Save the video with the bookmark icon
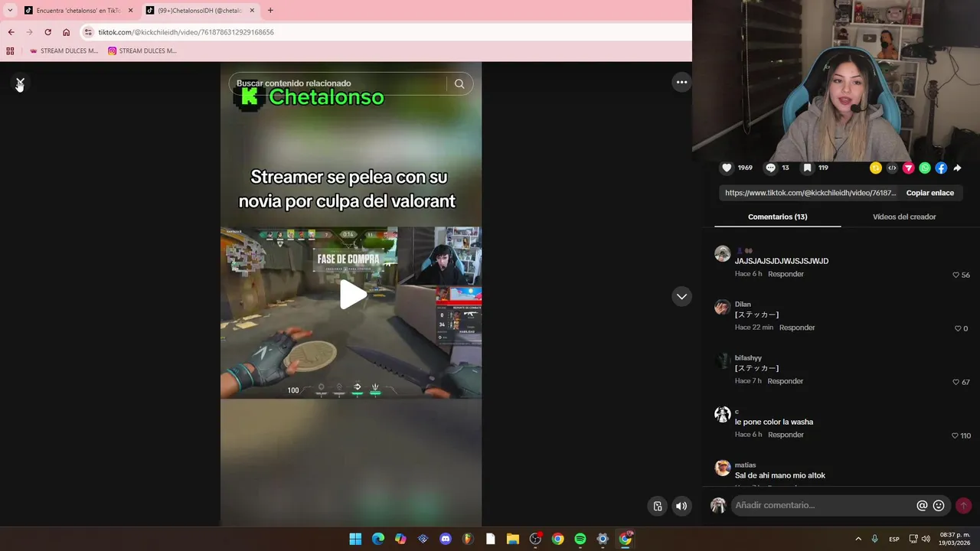Viewport: 980px width, 551px height. (x=807, y=168)
